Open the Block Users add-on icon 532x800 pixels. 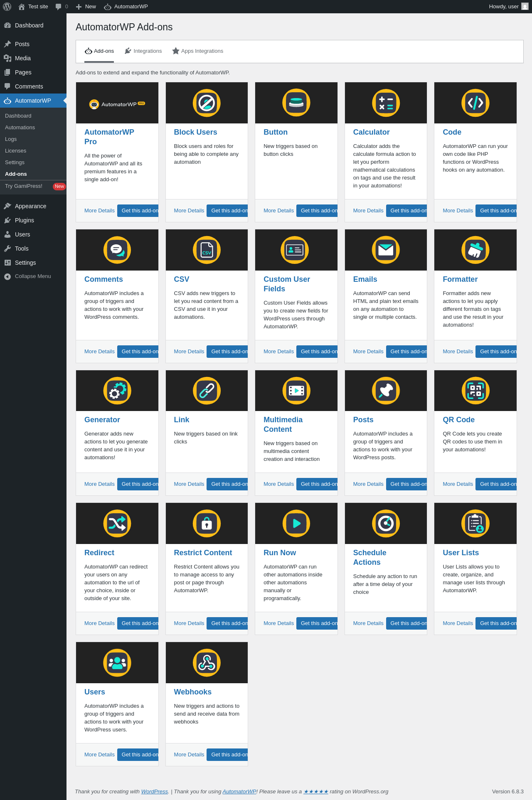[207, 103]
